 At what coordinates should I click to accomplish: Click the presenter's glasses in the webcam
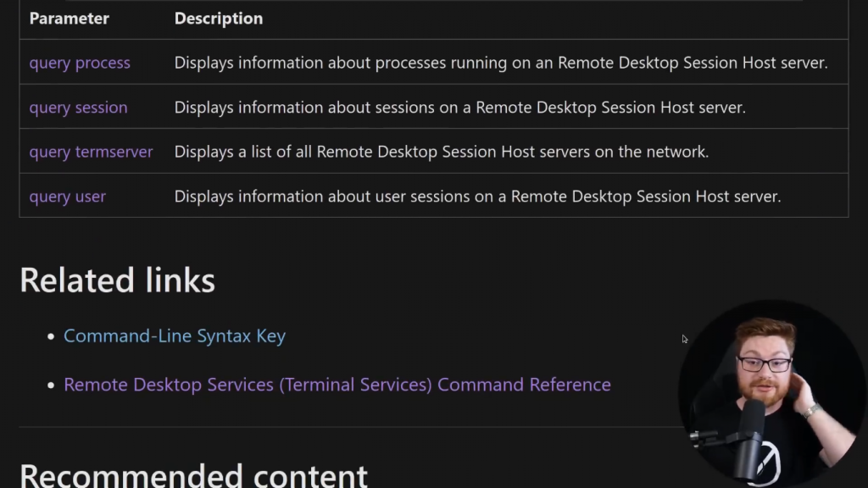point(764,364)
